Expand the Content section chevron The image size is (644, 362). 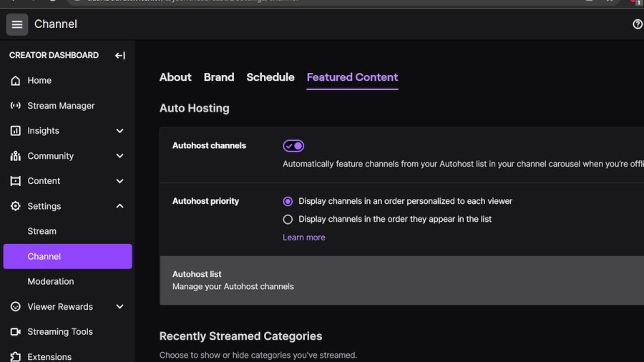pos(119,181)
